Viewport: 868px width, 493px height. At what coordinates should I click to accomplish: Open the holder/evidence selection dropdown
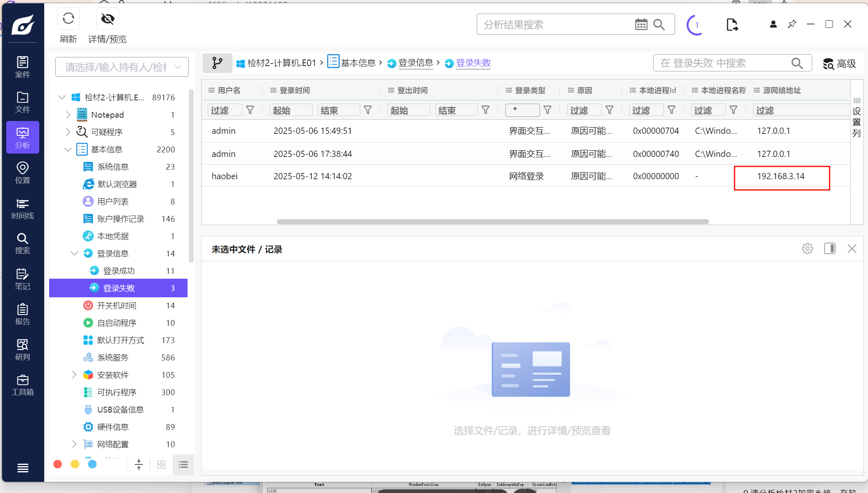click(122, 67)
